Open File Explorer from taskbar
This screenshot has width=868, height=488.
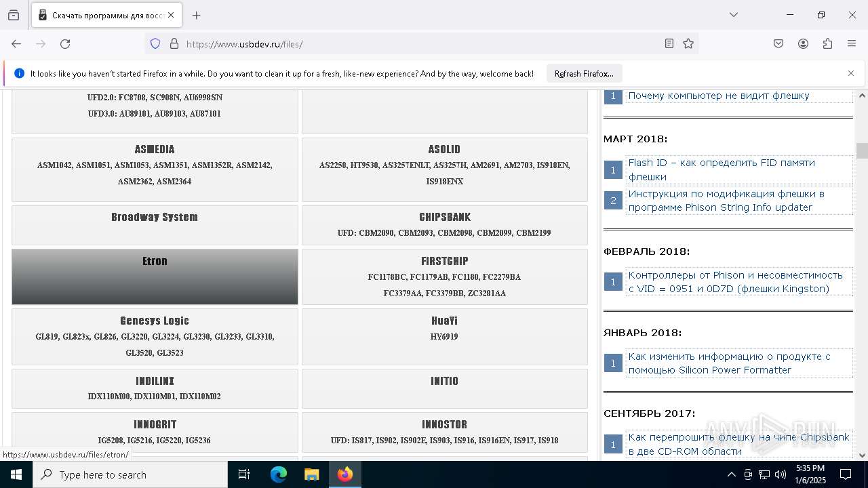[x=311, y=474]
